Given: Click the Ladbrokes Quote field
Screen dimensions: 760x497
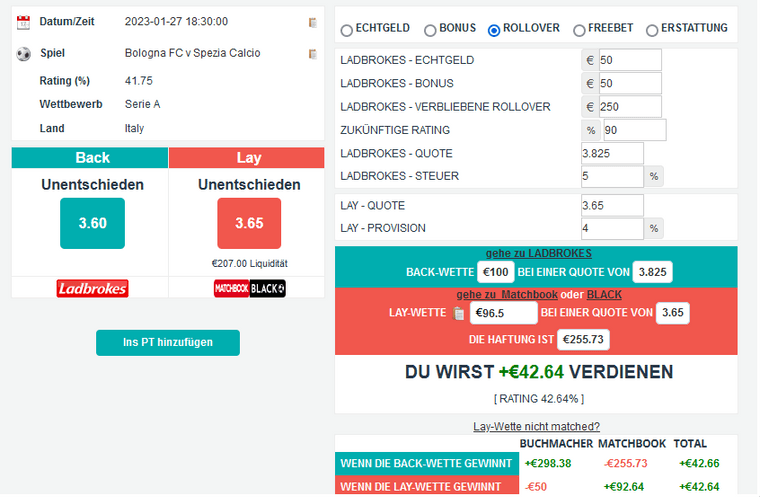Looking at the screenshot, I should (x=613, y=154).
